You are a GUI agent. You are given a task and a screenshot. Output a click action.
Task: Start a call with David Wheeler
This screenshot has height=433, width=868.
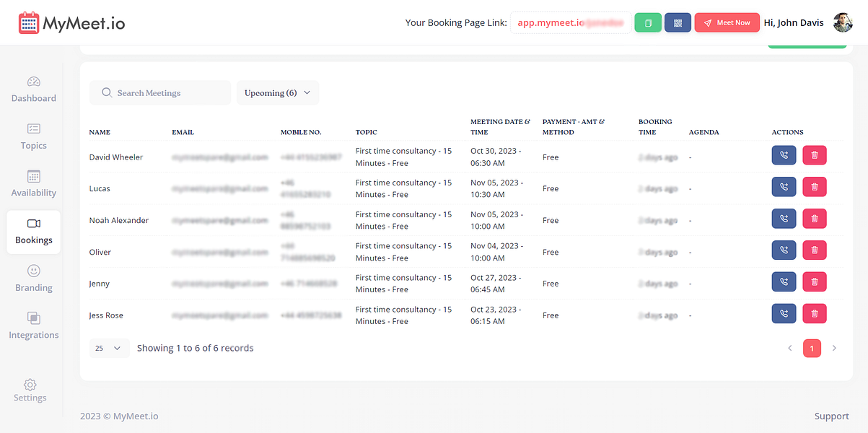[784, 155]
